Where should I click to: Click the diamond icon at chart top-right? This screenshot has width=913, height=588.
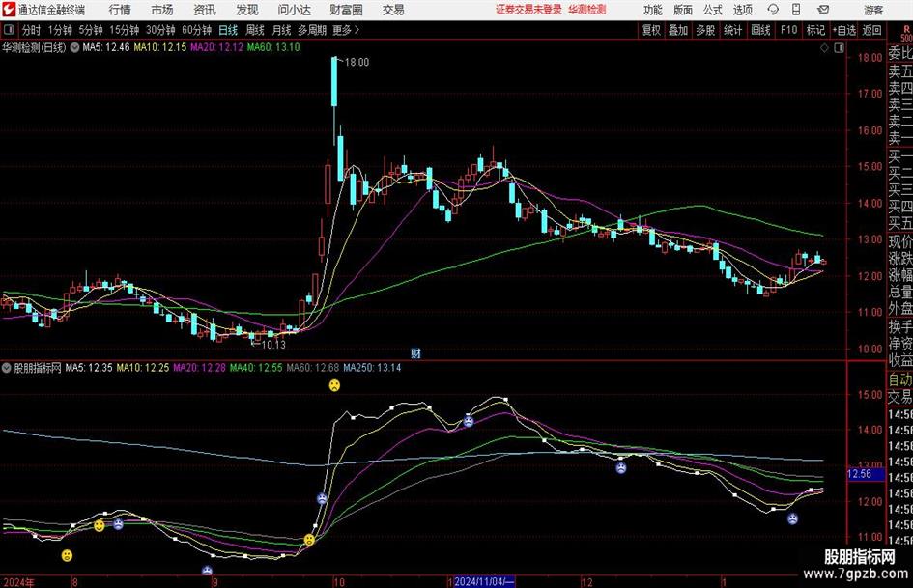click(x=824, y=48)
